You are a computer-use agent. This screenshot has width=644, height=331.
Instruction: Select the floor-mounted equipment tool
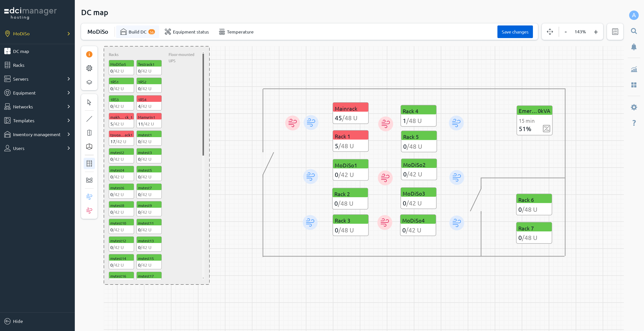[89, 180]
